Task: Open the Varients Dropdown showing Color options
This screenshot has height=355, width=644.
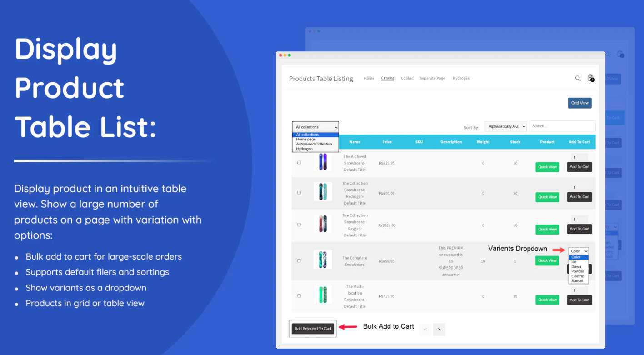Action: [578, 251]
